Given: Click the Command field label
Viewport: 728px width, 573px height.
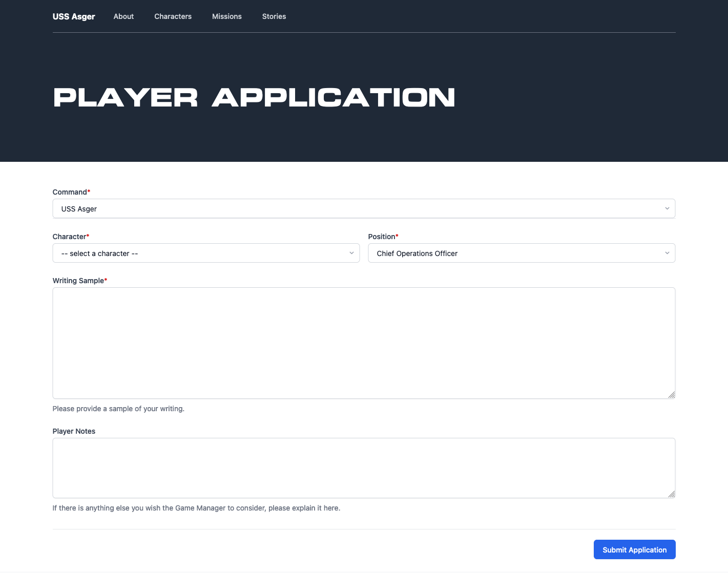Looking at the screenshot, I should pyautogui.click(x=71, y=192).
